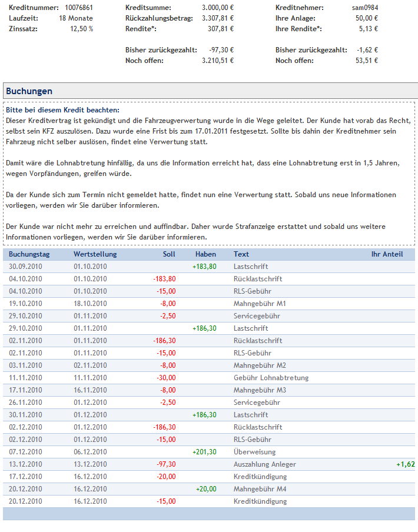Click the -20,00 Kreditkündigung amount

pyautogui.click(x=166, y=476)
